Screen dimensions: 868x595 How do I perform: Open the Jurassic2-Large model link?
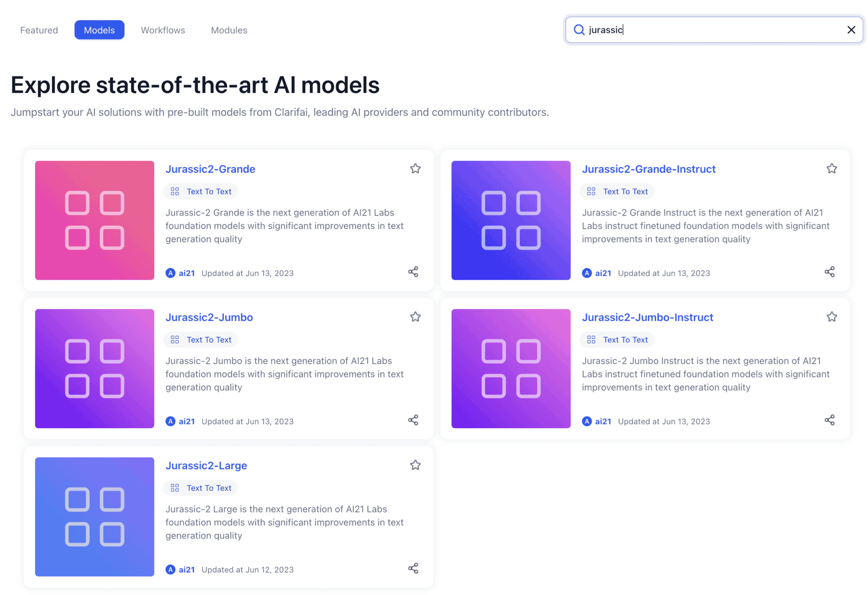(206, 466)
